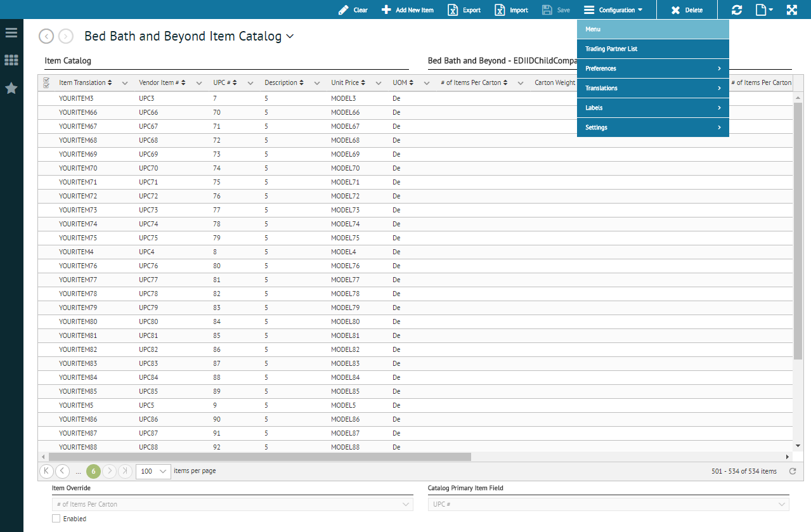
Task: Click the Add New Item label
Action: (x=415, y=10)
